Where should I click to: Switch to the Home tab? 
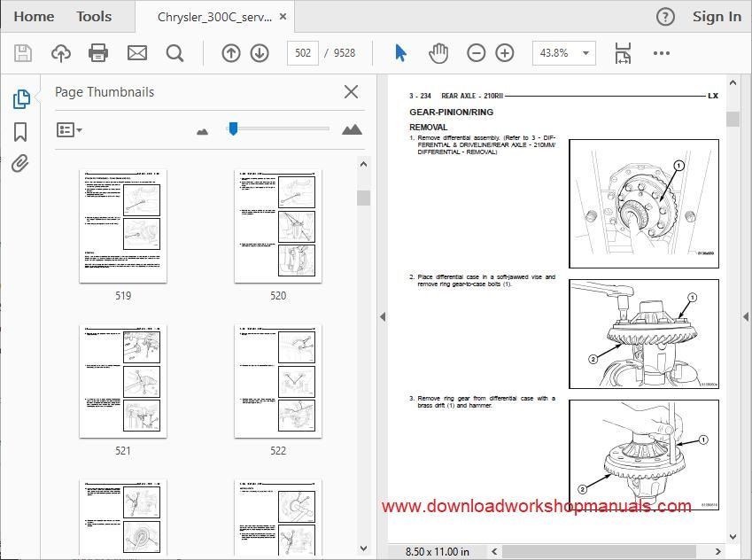[x=34, y=16]
